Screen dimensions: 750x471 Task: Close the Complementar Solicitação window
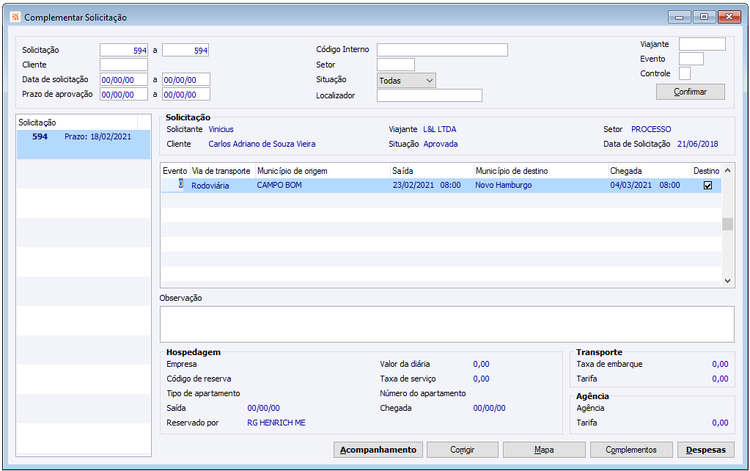tap(729, 17)
